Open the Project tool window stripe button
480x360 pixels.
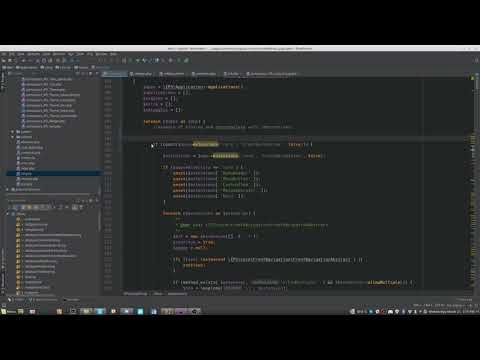click(x=3, y=82)
